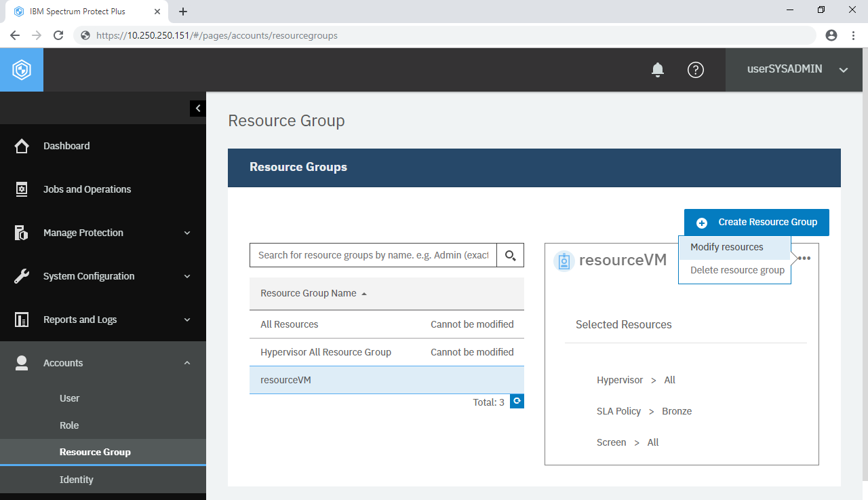Go back in browser history
Image resolution: width=868 pixels, height=500 pixels.
[x=15, y=35]
